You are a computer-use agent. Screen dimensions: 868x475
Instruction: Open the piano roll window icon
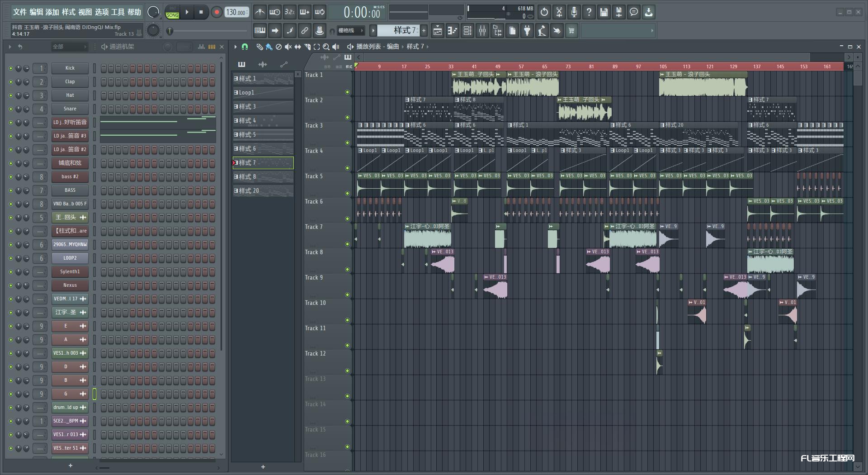(x=453, y=31)
